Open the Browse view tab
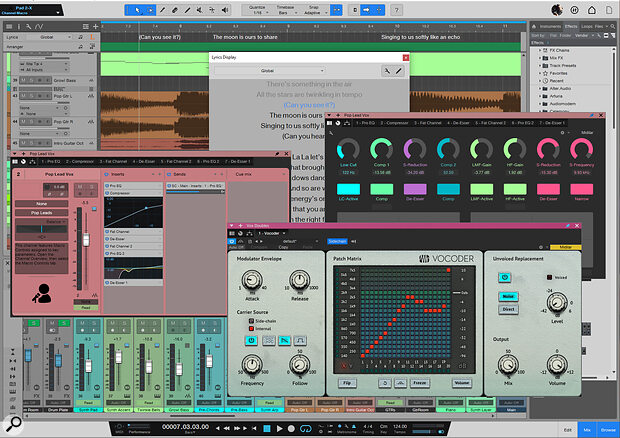Image resolution: width=620 pixels, height=438 pixels. [x=608, y=430]
